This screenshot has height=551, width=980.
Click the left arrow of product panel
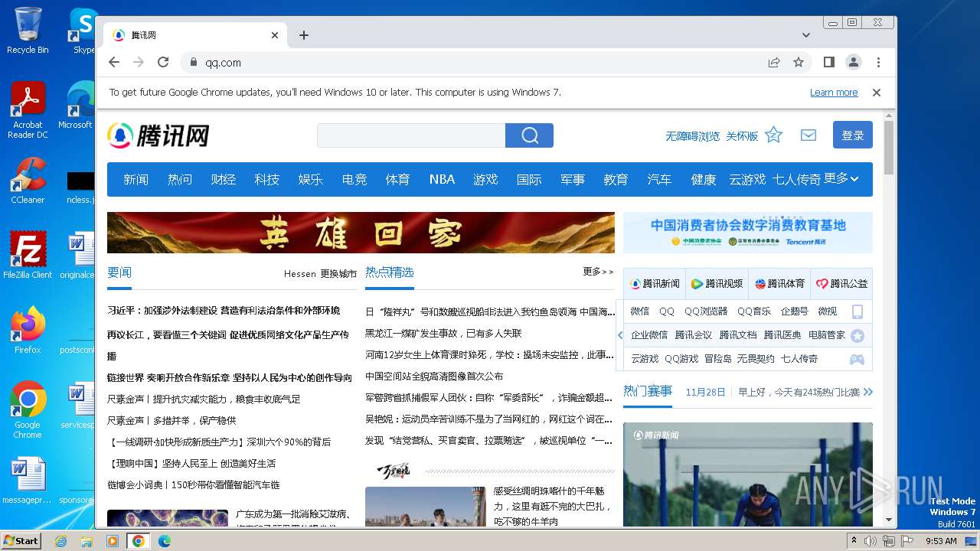click(620, 335)
